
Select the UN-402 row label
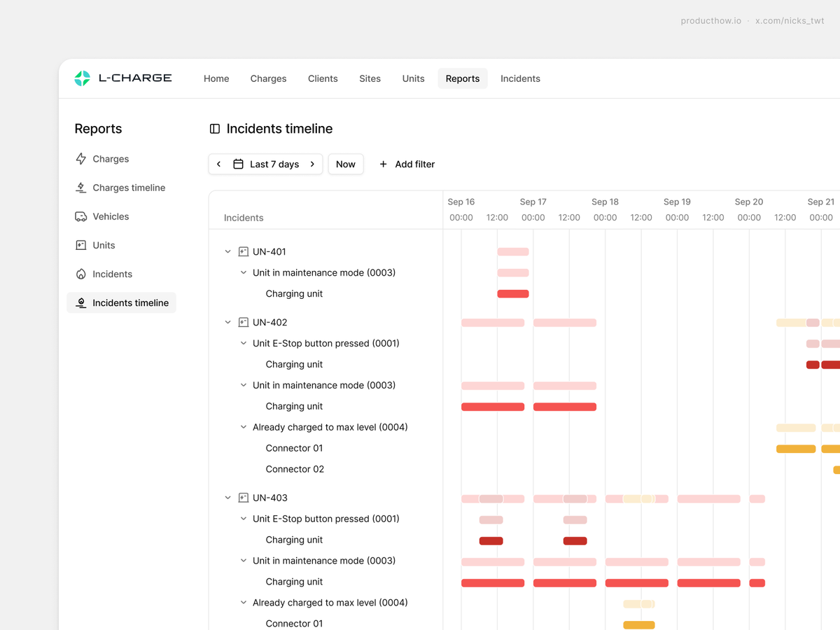[x=270, y=322]
